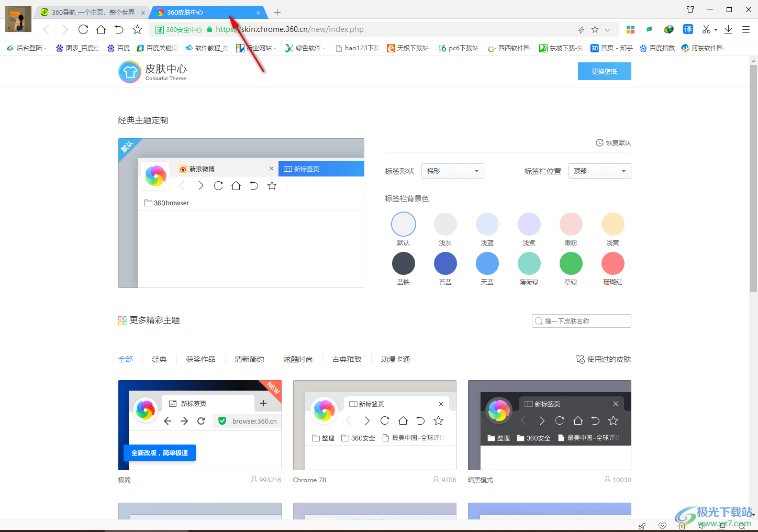Open the hao123下载 bookmark
The width and height of the screenshot is (758, 532).
pos(357,48)
